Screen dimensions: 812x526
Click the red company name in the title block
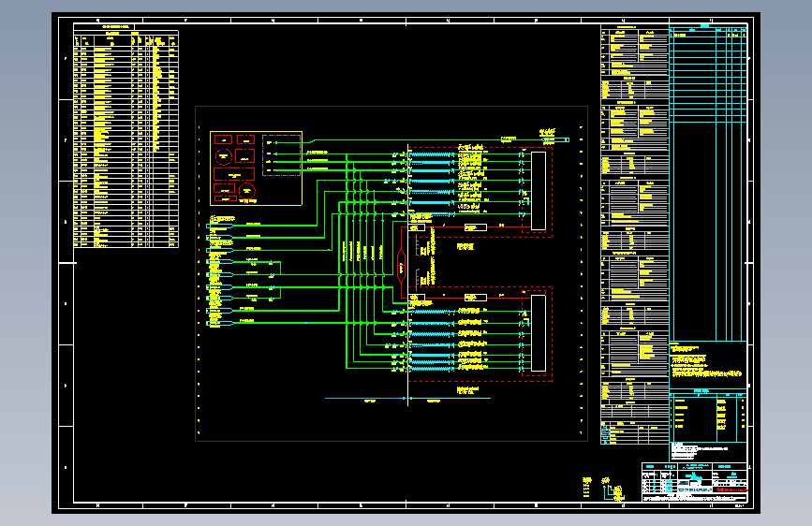731,489
